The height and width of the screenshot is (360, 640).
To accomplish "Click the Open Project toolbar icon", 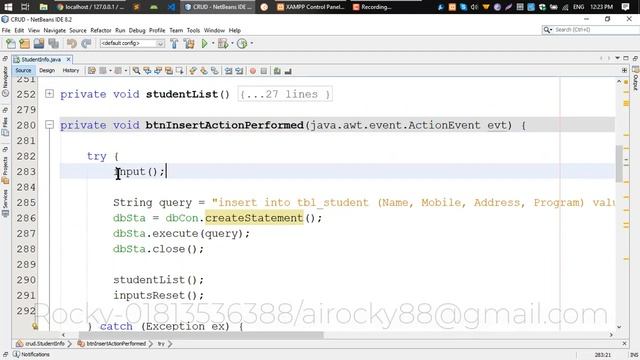I will click(39, 43).
